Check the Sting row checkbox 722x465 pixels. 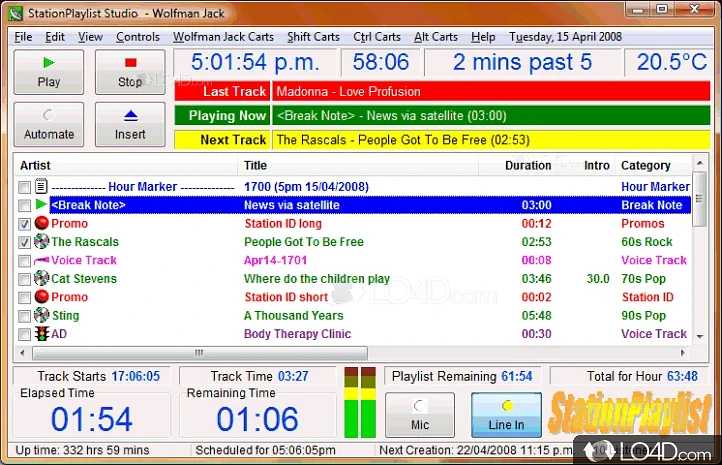pos(24,316)
